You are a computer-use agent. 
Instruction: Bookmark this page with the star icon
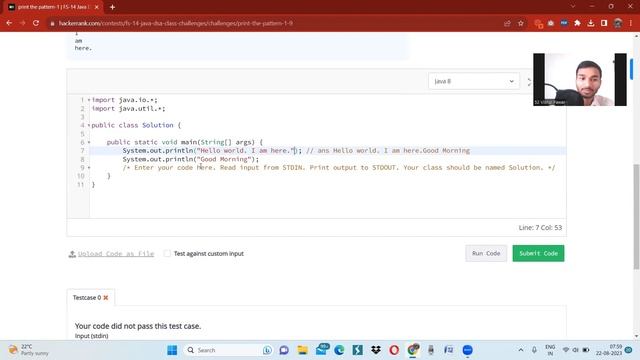(x=521, y=23)
